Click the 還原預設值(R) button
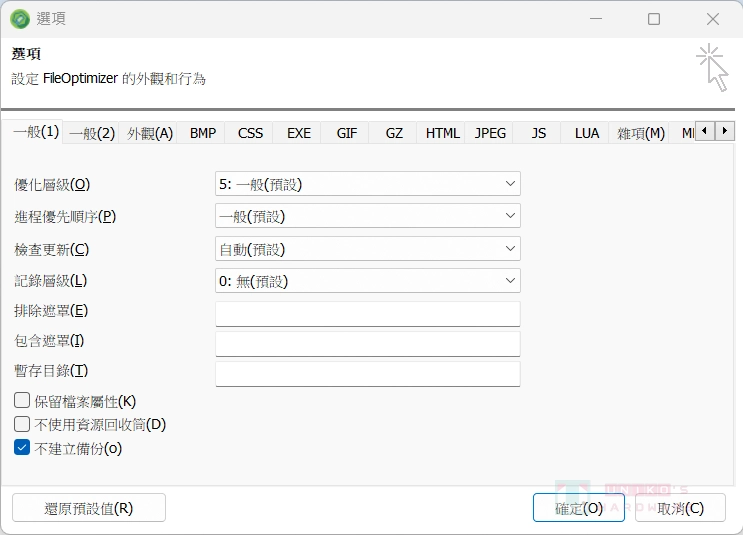 pos(89,508)
